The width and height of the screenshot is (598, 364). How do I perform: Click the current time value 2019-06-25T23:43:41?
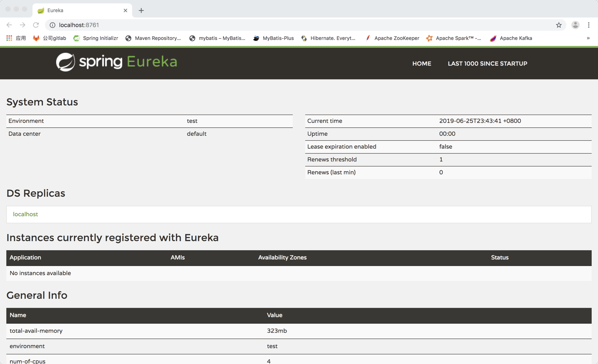(x=480, y=121)
